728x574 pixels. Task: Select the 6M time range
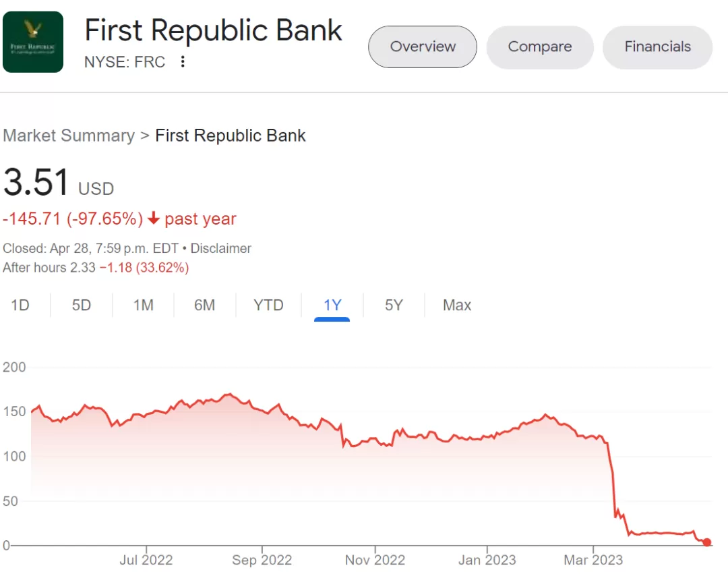coord(205,305)
